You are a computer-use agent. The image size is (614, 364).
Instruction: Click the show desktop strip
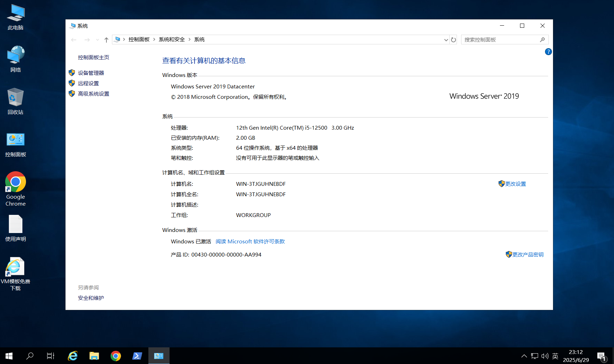[613, 356]
